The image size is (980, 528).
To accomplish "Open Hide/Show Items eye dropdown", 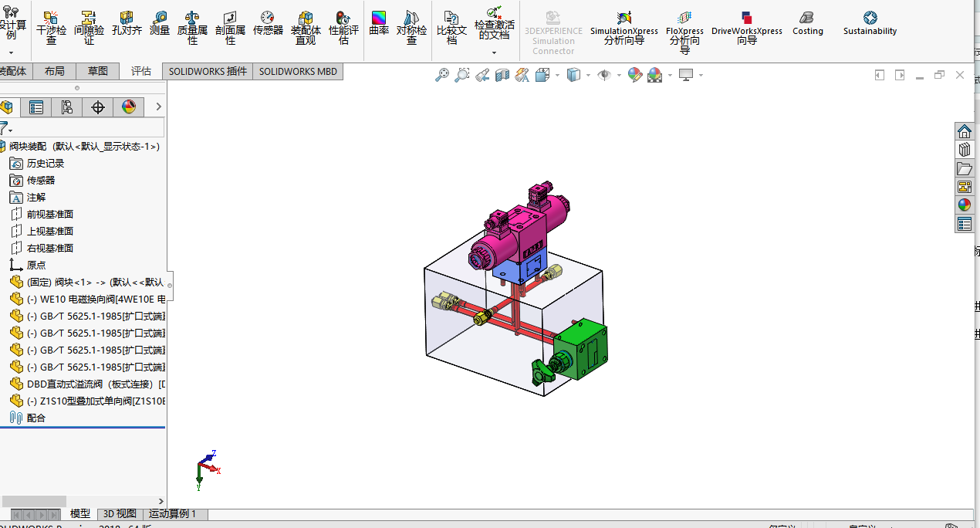I will pos(619,75).
